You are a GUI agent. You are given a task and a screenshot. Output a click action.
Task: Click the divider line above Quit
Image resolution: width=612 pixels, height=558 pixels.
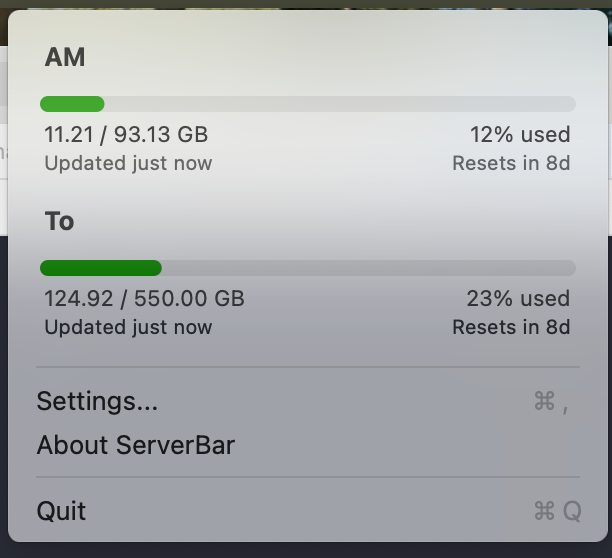(307, 477)
